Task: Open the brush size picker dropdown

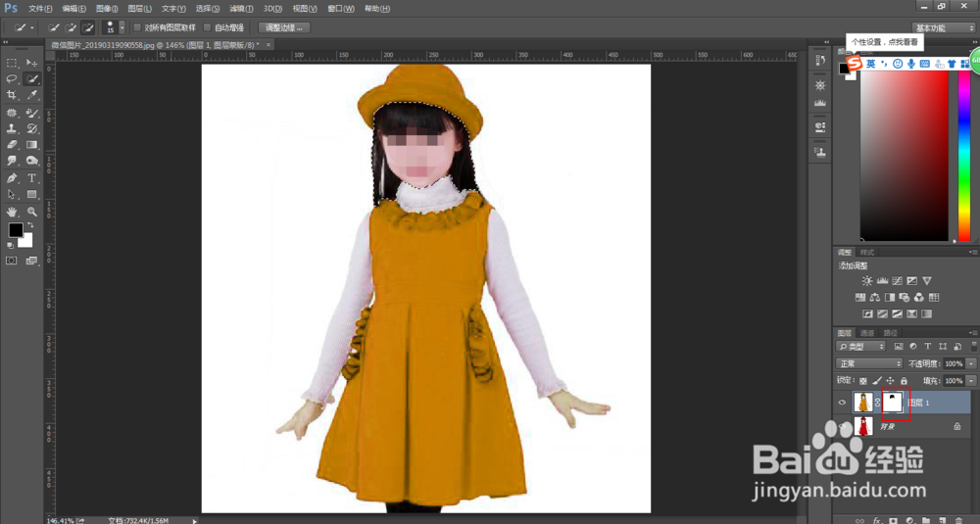Action: (x=122, y=27)
